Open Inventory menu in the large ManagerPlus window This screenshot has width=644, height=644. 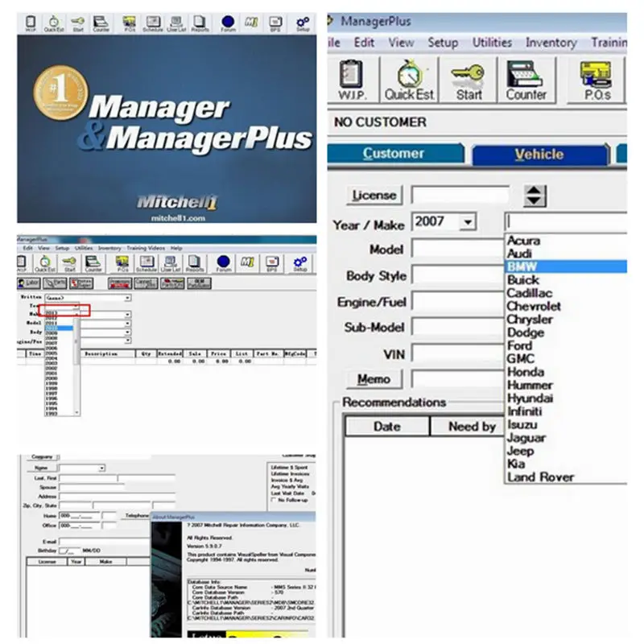coord(551,43)
